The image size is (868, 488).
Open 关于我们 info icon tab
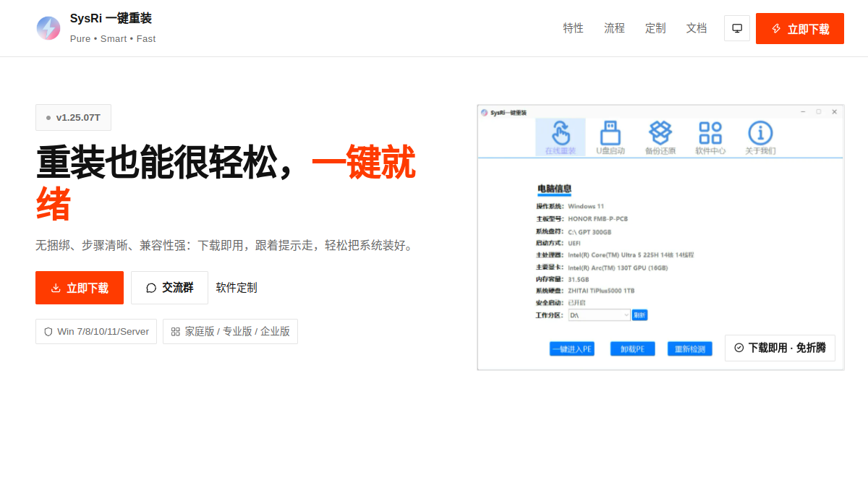[x=760, y=137]
